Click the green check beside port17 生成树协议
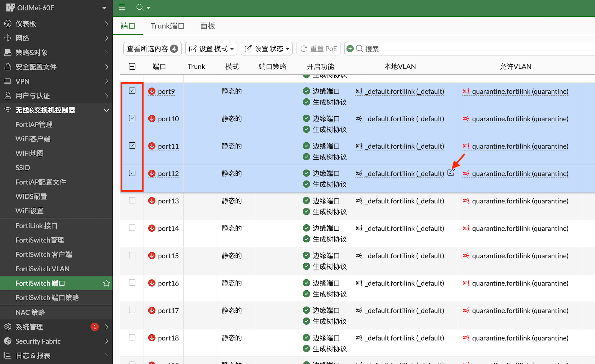Screen dimensions: 595x364 [x=306, y=321]
